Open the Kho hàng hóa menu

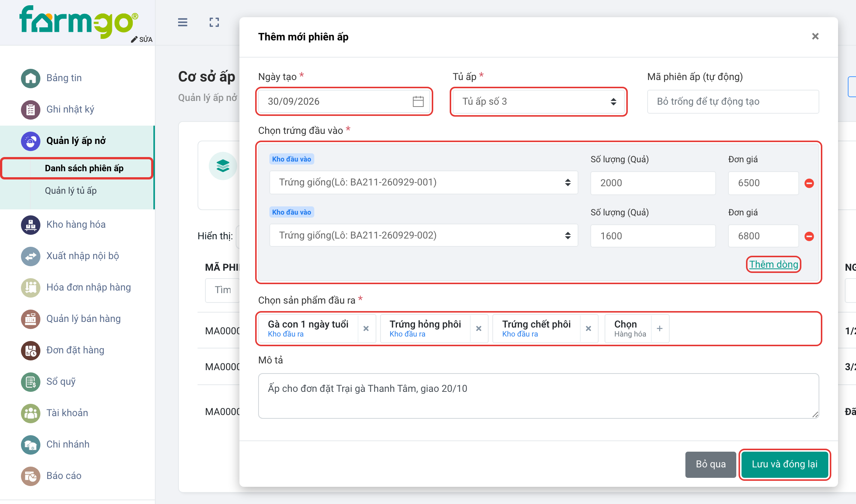[76, 225]
